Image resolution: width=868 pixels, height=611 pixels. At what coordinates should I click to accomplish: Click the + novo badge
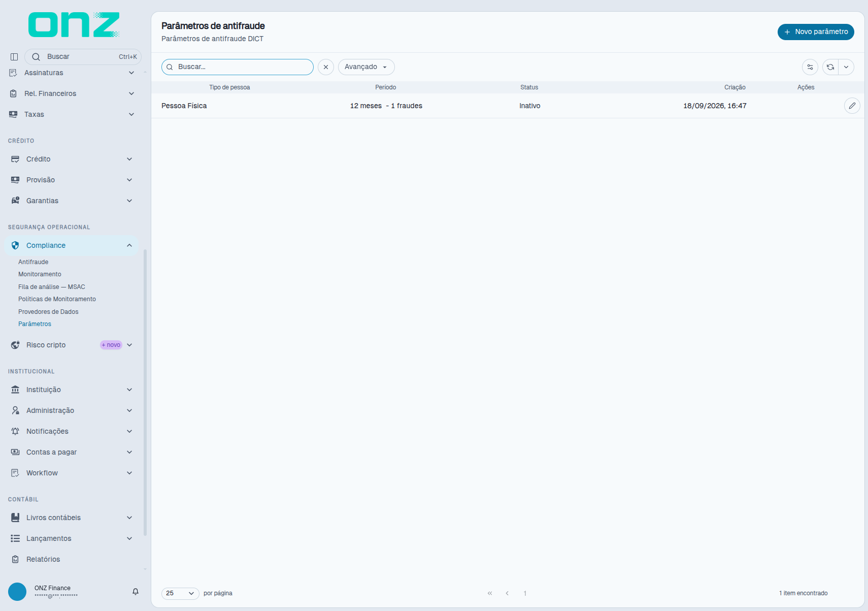pyautogui.click(x=111, y=345)
